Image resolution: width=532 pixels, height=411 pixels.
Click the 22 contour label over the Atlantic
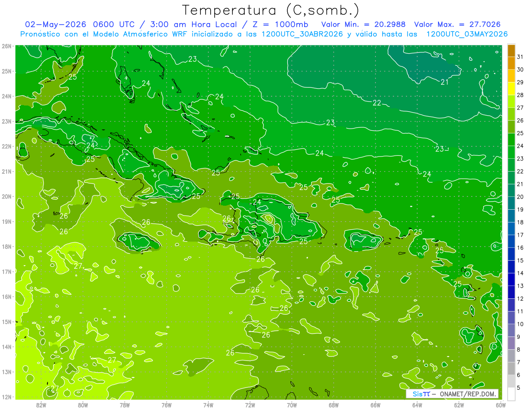[x=377, y=103]
